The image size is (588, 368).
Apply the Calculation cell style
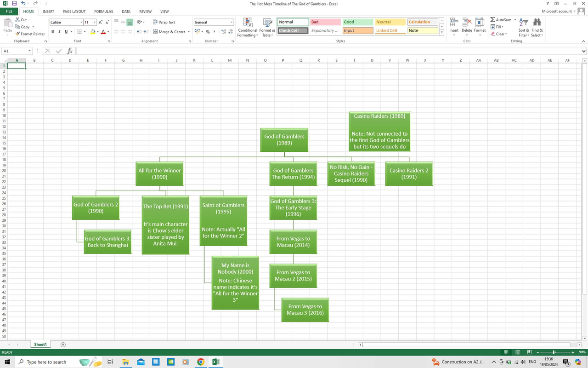click(423, 22)
